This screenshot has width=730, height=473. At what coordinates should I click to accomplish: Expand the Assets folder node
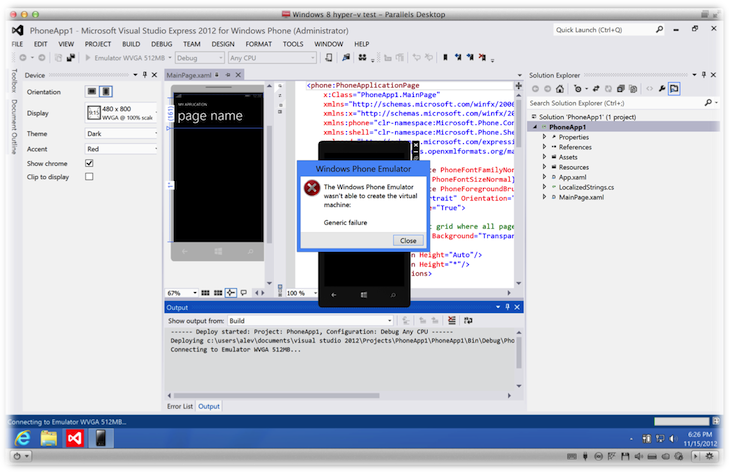point(544,157)
